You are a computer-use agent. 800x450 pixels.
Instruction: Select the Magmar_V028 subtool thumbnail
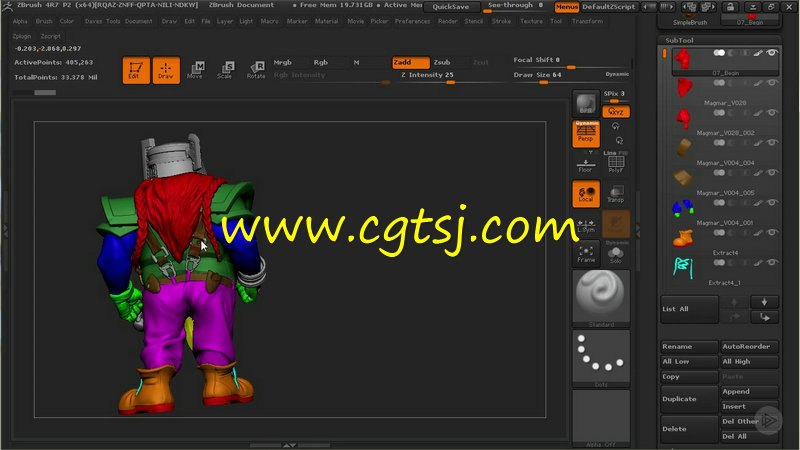(x=684, y=88)
